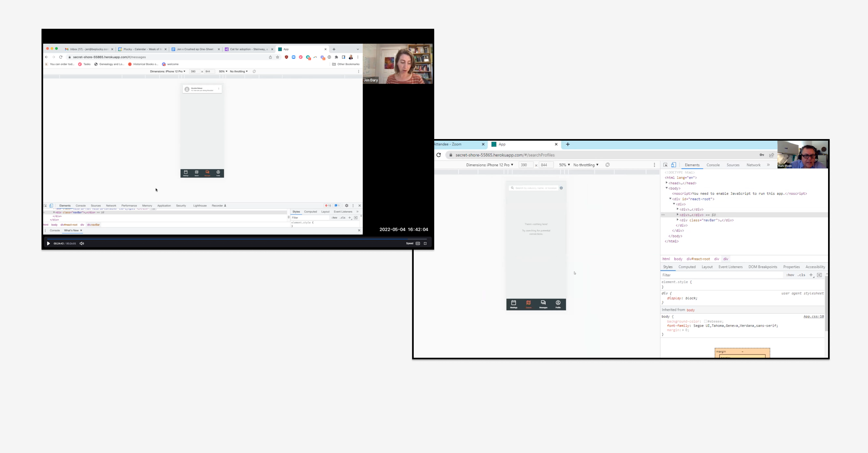
Task: Open Lighthouse tab in left DevTools
Action: pyautogui.click(x=200, y=206)
